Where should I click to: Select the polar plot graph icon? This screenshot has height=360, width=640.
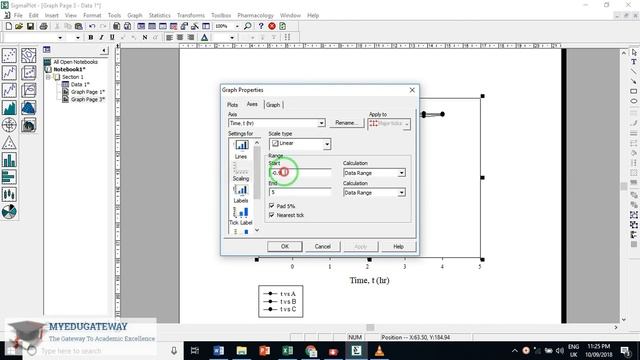click(9, 125)
